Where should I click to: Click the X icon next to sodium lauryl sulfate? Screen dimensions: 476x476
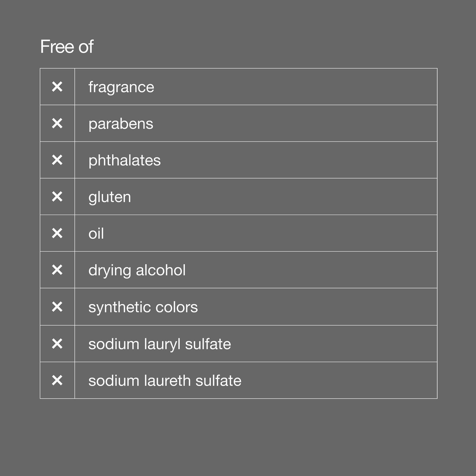tap(57, 344)
